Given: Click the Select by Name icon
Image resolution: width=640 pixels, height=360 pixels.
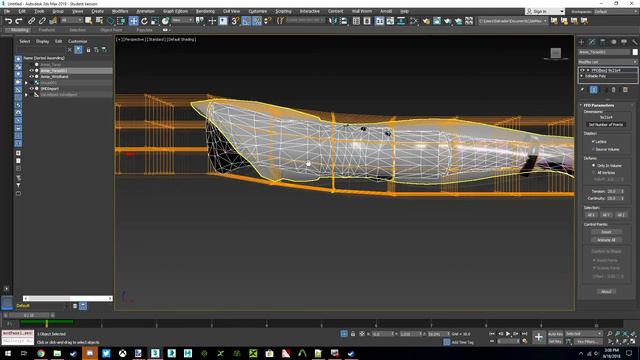Looking at the screenshot, I should click(99, 21).
